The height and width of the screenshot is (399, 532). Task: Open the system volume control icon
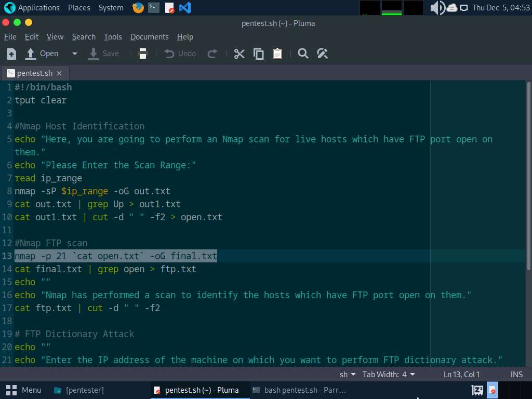click(x=437, y=7)
